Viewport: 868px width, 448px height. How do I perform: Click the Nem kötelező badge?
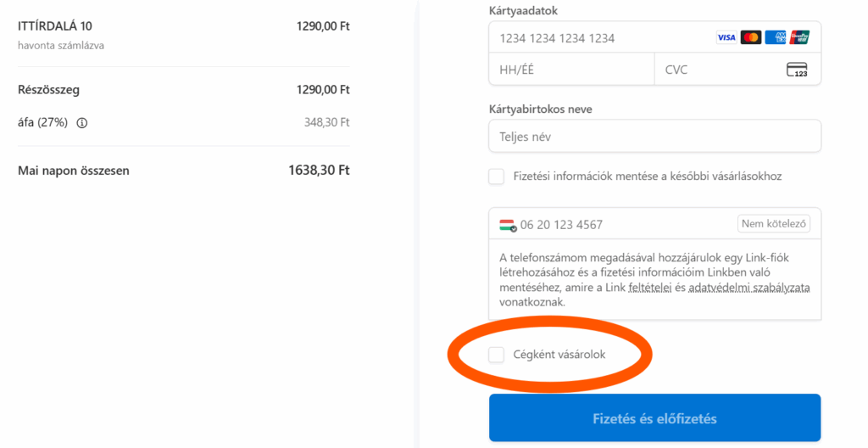point(774,224)
